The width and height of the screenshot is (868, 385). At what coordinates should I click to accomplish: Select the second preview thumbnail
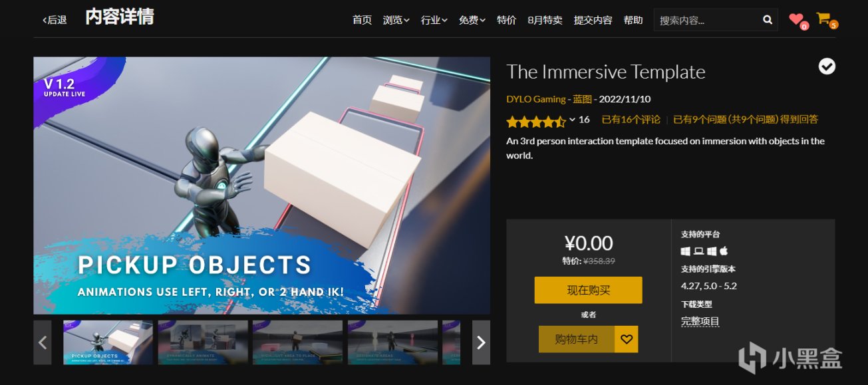click(x=203, y=342)
